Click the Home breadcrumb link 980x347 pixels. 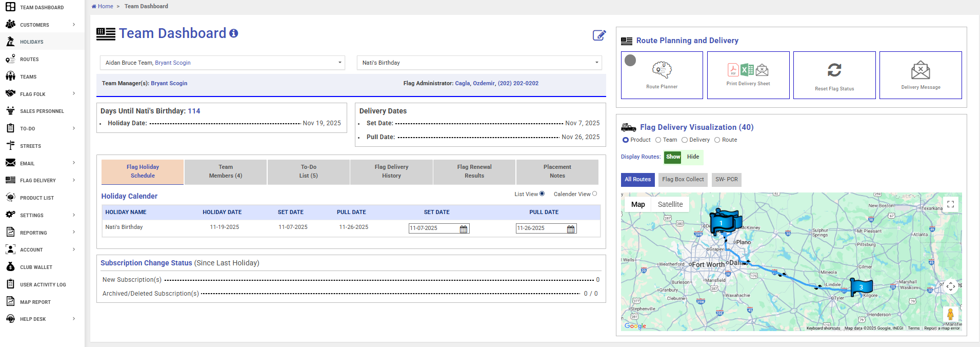103,6
